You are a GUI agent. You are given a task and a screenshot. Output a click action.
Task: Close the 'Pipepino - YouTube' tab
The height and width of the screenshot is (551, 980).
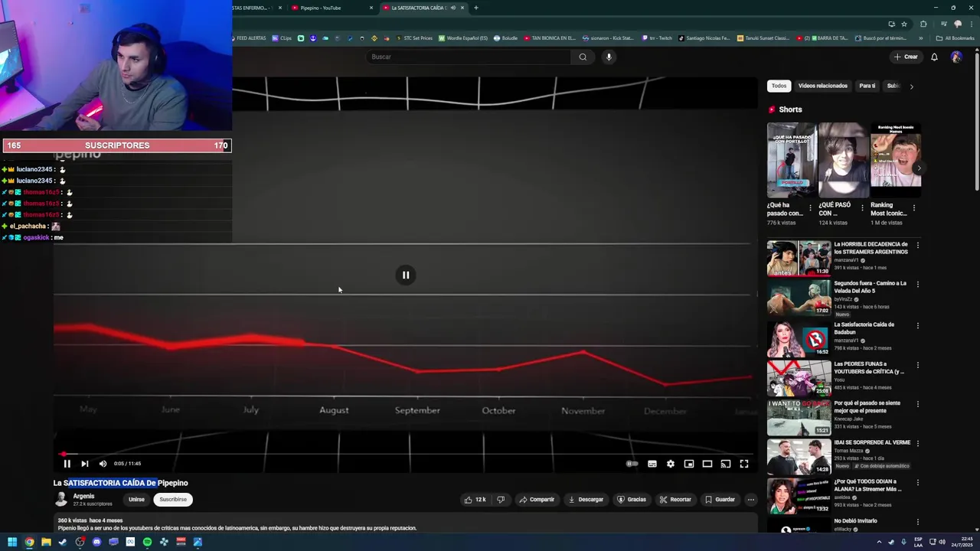pyautogui.click(x=371, y=8)
